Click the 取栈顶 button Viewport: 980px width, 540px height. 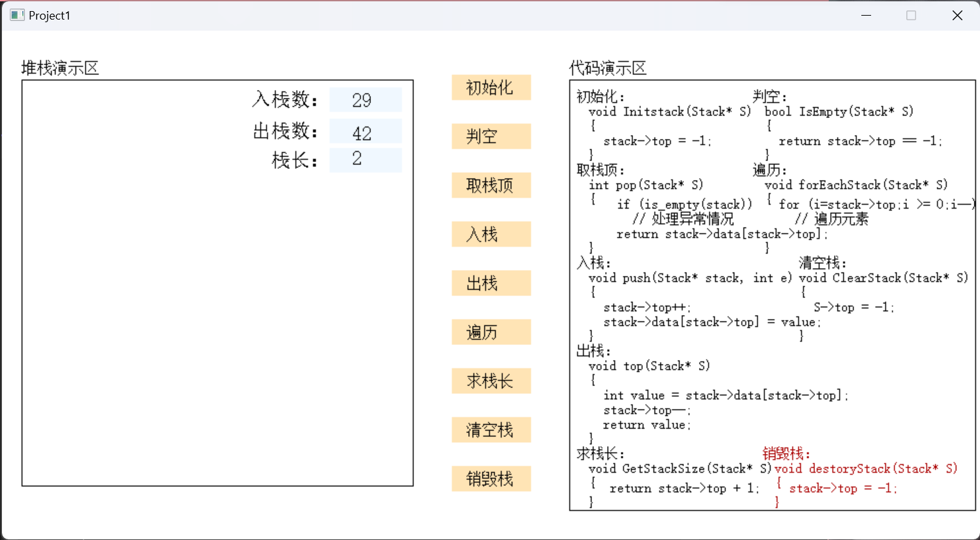pyautogui.click(x=491, y=185)
